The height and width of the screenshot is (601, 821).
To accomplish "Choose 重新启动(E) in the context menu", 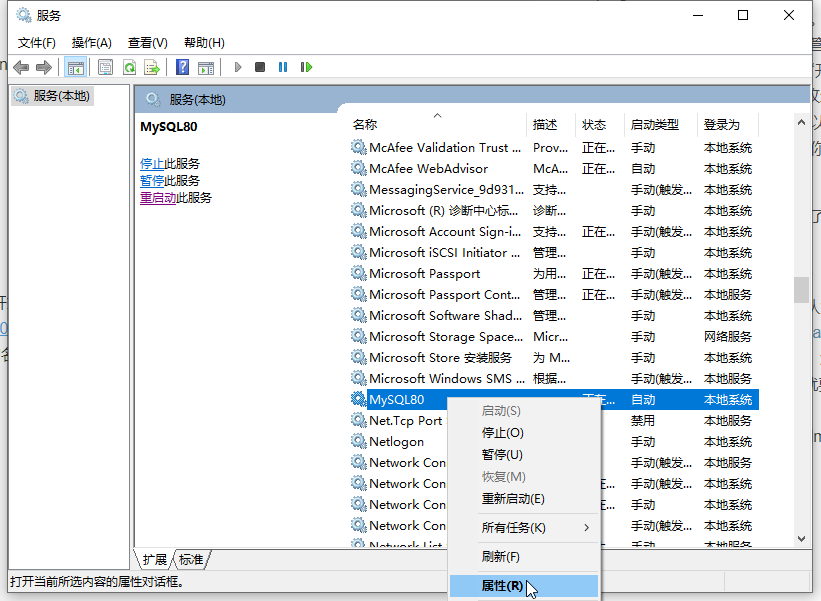I will 524,498.
